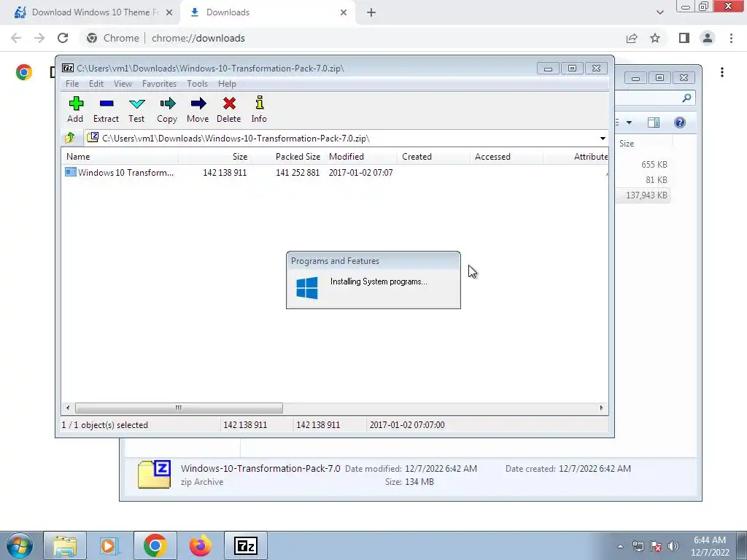Reload the Chrome page
Viewport: 747px width, 560px height.
[63, 38]
